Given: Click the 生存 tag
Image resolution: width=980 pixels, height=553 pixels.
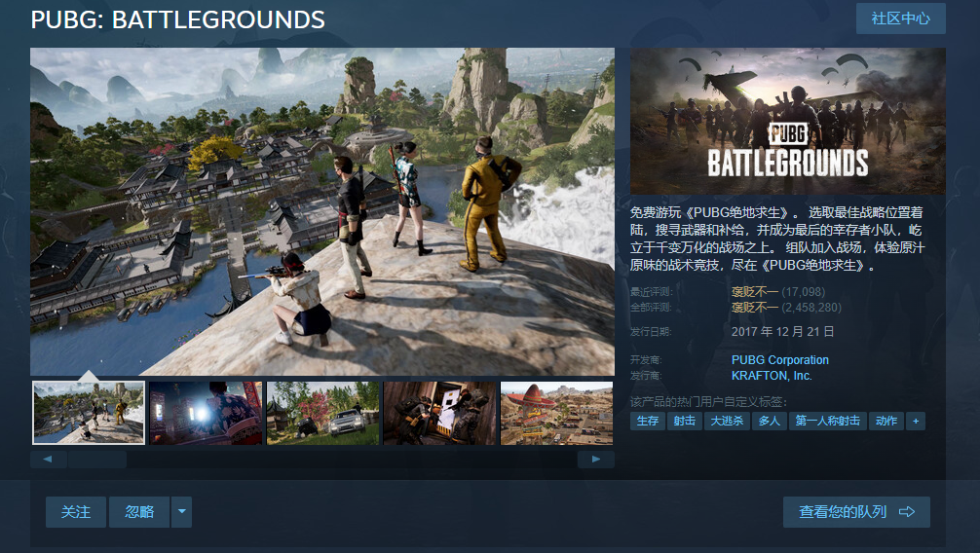Looking at the screenshot, I should coord(648,422).
